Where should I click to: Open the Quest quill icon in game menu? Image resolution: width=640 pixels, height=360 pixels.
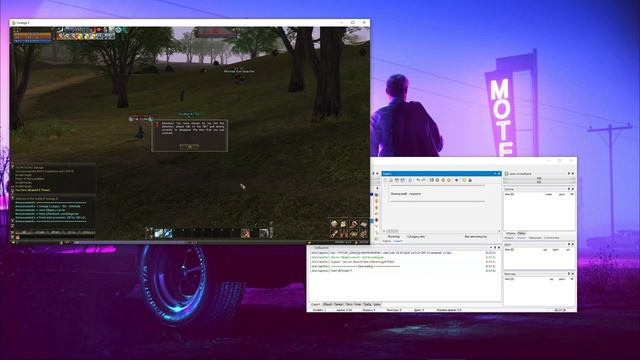pyautogui.click(x=334, y=233)
